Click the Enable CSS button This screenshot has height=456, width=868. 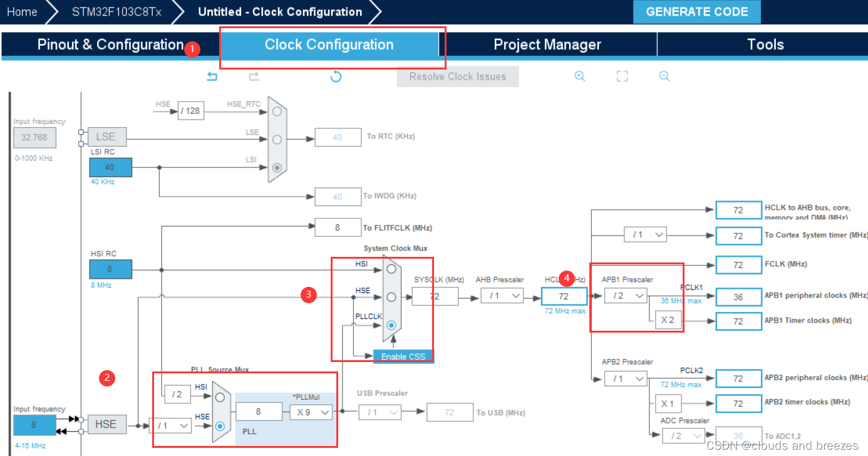click(x=403, y=356)
